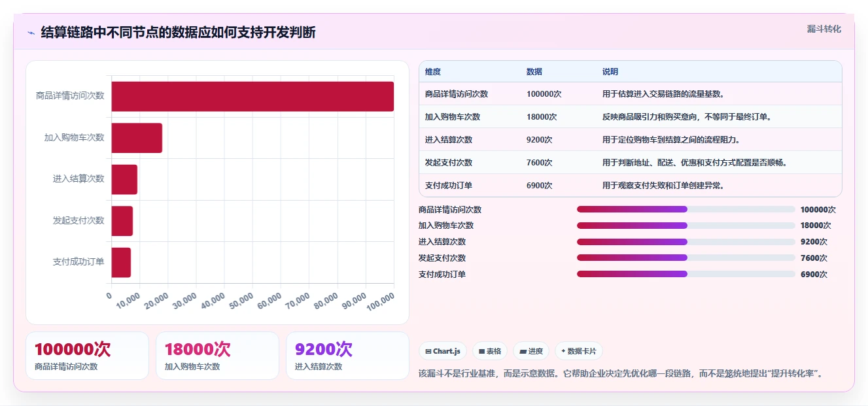Click the 商品详情访问次数 progress bar
Screen dimensions: 868x406
[686, 209]
